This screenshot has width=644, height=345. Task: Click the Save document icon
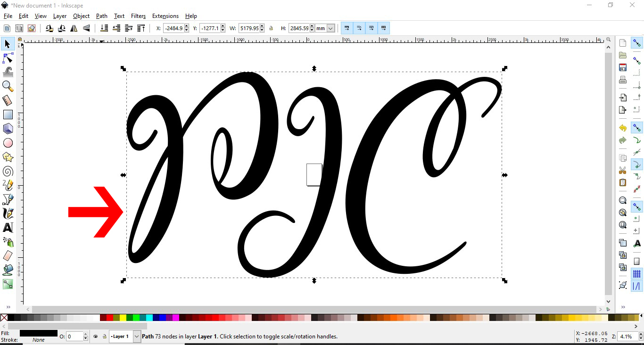[623, 67]
